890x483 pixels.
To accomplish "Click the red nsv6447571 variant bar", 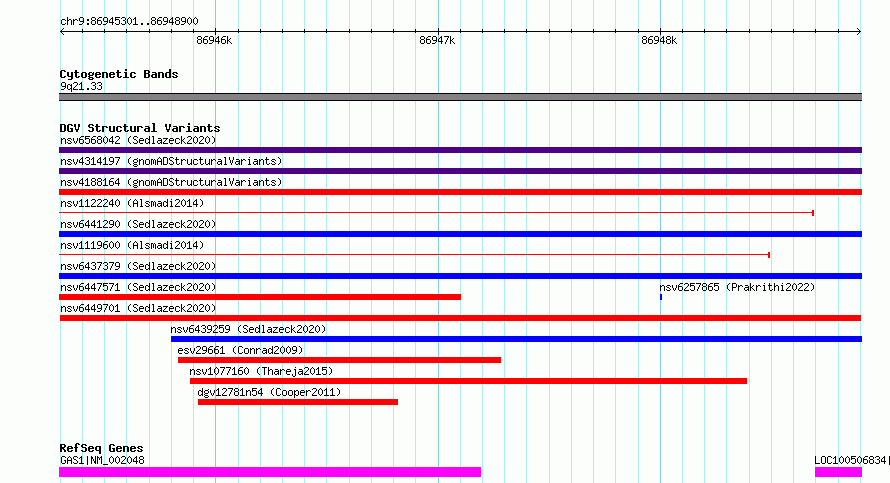I will [x=260, y=297].
